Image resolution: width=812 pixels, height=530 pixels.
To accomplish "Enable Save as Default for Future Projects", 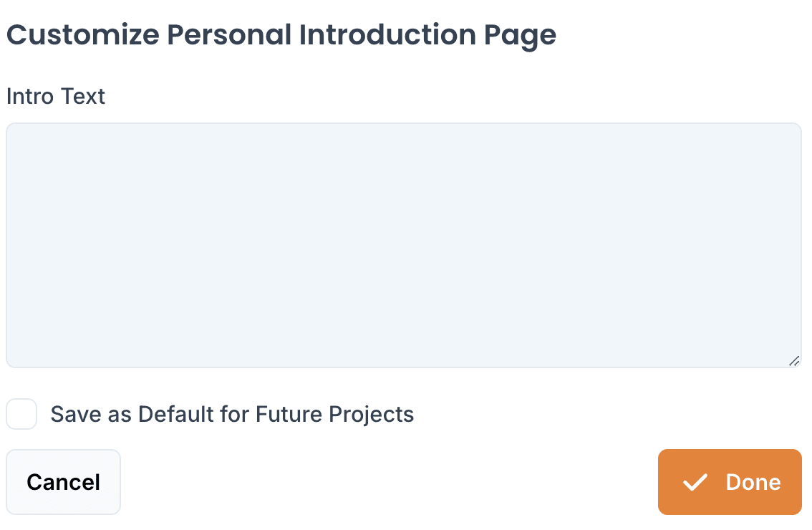I will pyautogui.click(x=21, y=414).
